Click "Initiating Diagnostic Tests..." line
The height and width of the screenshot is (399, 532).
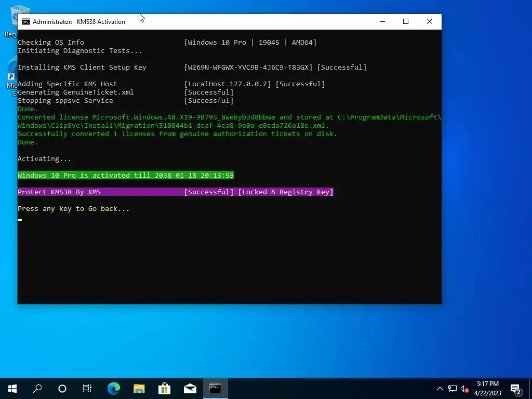click(x=79, y=51)
